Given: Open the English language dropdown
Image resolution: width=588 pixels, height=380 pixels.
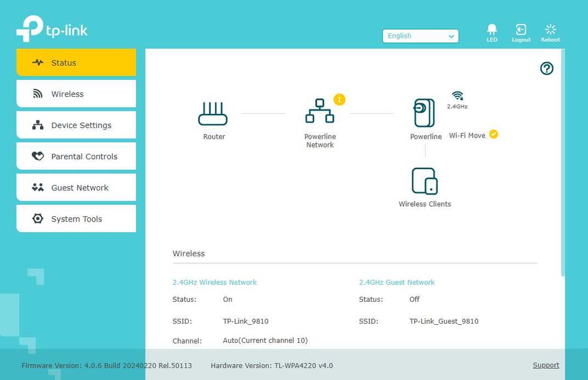Looking at the screenshot, I should tap(420, 36).
